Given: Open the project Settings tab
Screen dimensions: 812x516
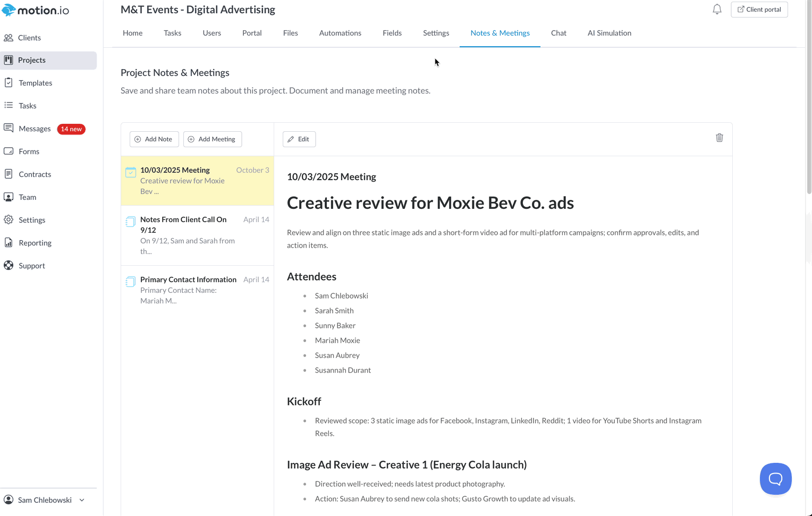Looking at the screenshot, I should [436, 33].
